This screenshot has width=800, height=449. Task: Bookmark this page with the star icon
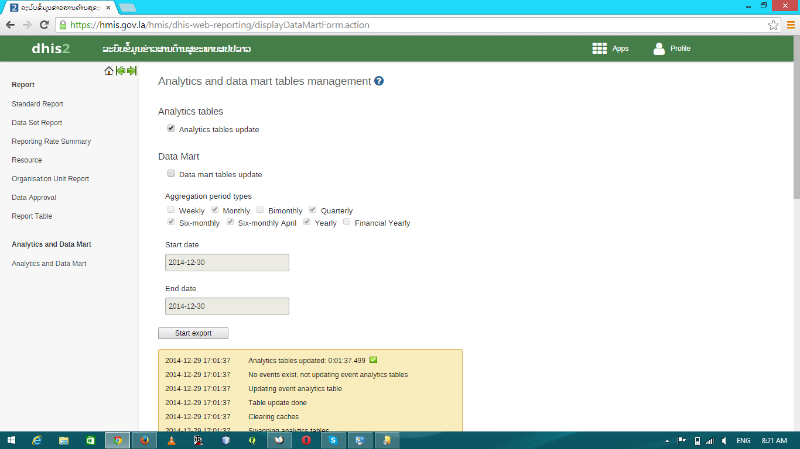[x=773, y=25]
